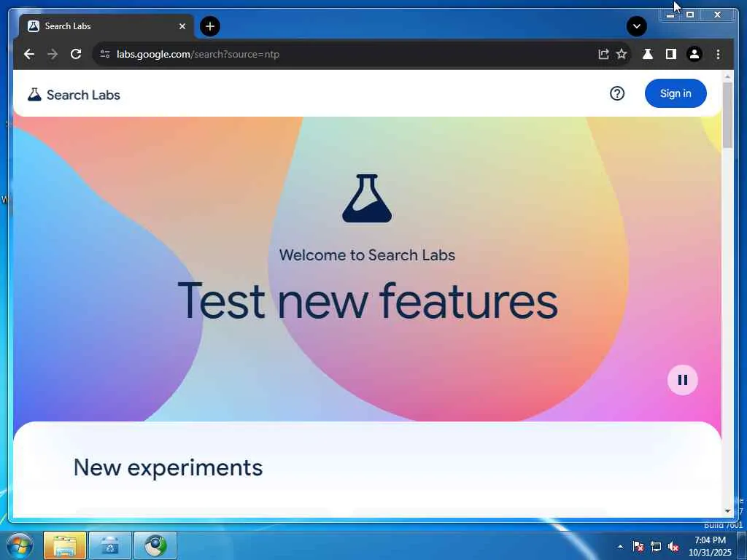Open the Chrome three-dot menu
This screenshot has height=560, width=747.
tap(718, 54)
